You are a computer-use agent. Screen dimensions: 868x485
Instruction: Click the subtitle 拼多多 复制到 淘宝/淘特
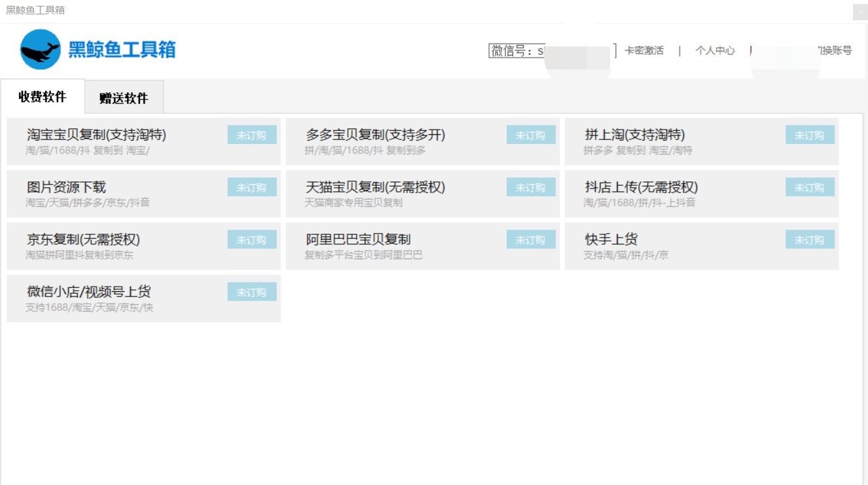tap(638, 151)
